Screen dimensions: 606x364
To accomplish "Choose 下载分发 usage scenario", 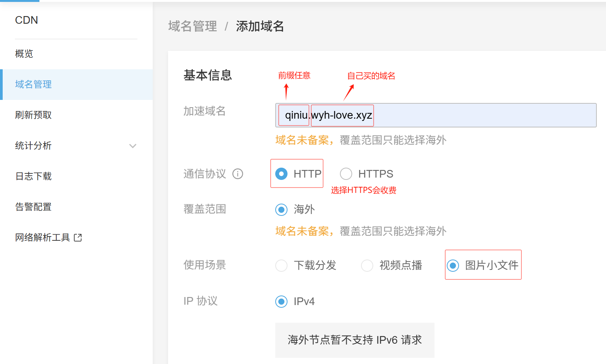I will [281, 265].
